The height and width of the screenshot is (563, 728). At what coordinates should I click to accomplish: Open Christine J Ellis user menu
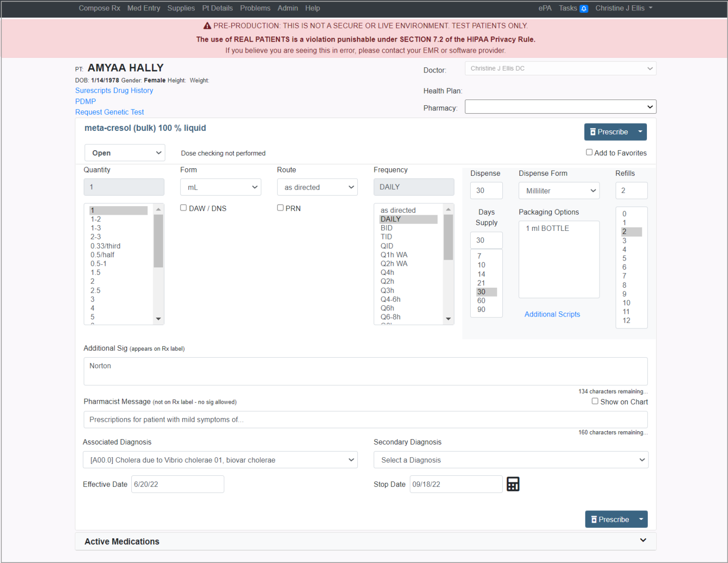coord(623,8)
